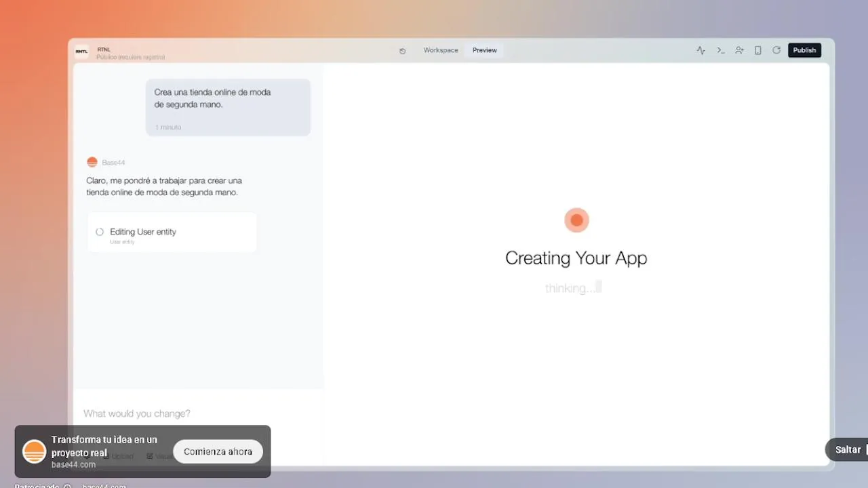
Task: Click the Editing User entity status circle
Action: point(100,232)
